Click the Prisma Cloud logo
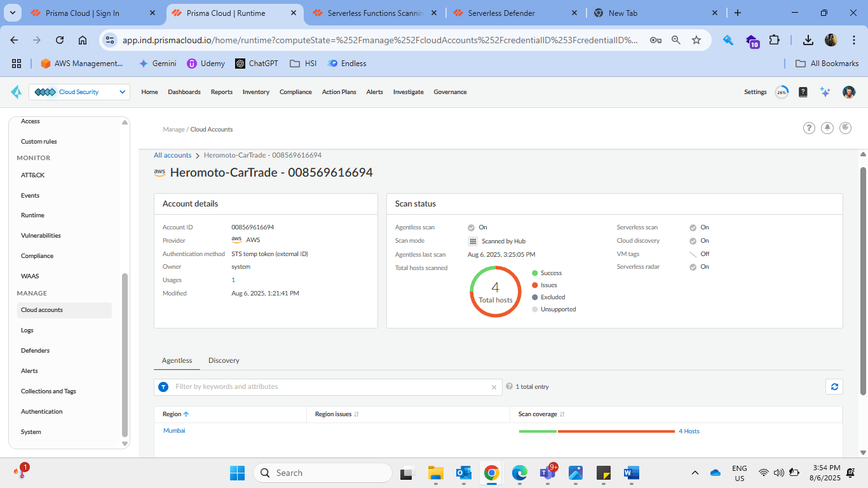The height and width of the screenshot is (488, 868). point(16,92)
